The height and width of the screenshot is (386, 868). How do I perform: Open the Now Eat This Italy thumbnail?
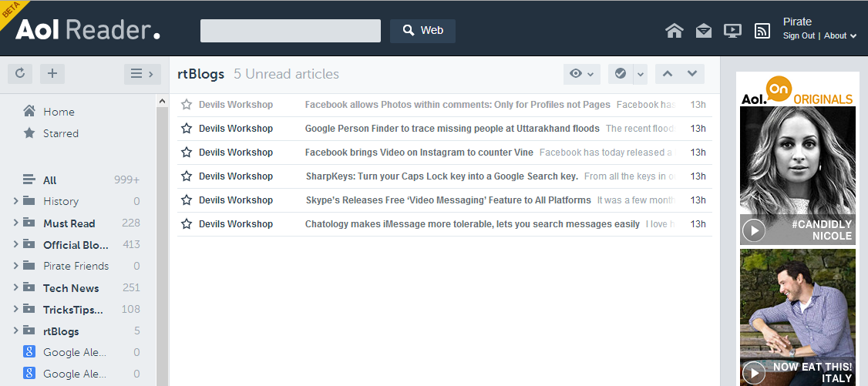[x=797, y=317]
